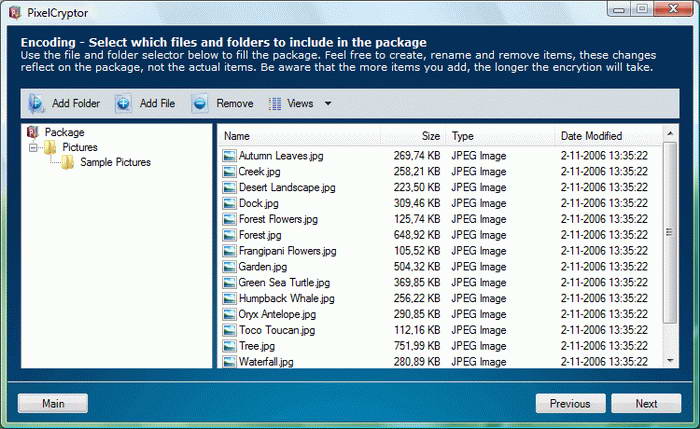The height and width of the screenshot is (429, 700).
Task: Click image icon beside Toco Toucan.jpg
Action: pyautogui.click(x=229, y=330)
